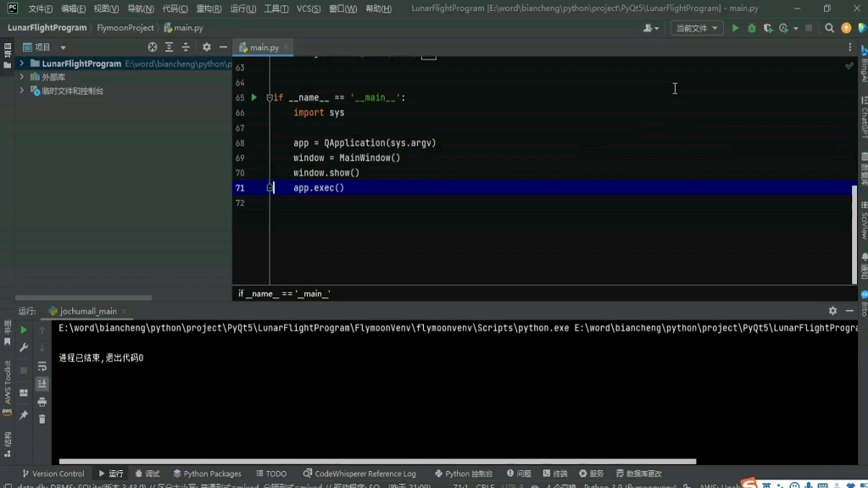
Task: Expand the 外部库 (External Libraries) node
Action: (21, 76)
